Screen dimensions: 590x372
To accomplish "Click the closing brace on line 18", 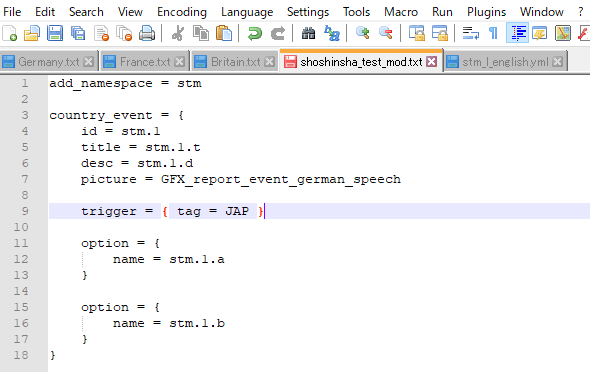I will tap(53, 355).
